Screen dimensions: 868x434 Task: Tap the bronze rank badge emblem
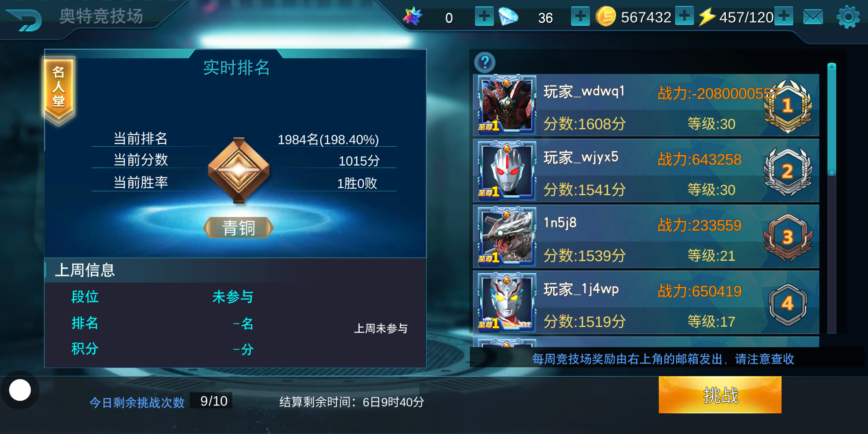pyautogui.click(x=239, y=170)
